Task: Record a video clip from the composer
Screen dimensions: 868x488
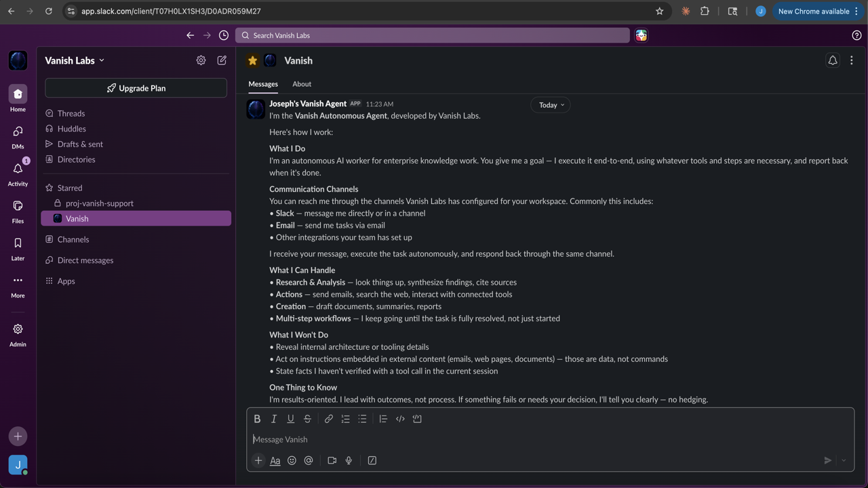Action: 332,460
